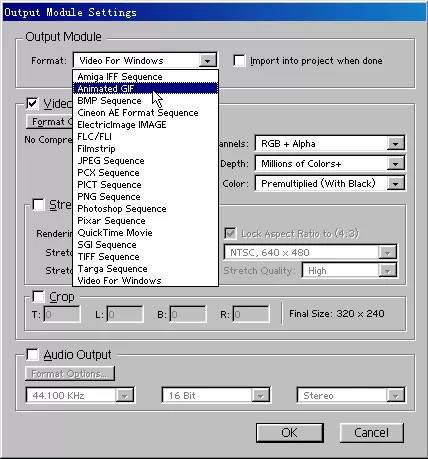
Task: Choose Amiga IFF Sequence from format list
Action: pyautogui.click(x=145, y=77)
